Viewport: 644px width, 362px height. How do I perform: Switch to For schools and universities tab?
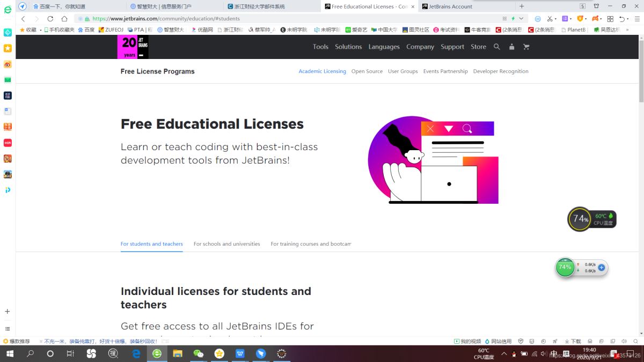point(226,244)
